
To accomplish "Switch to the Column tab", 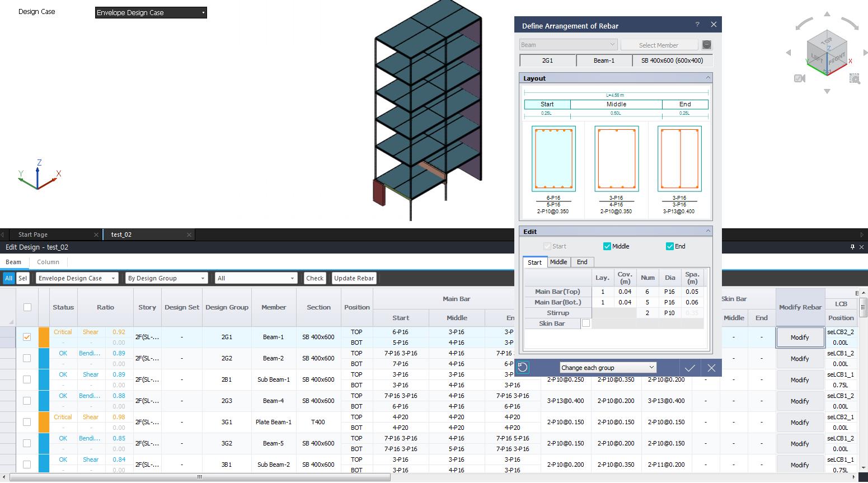I will click(48, 262).
